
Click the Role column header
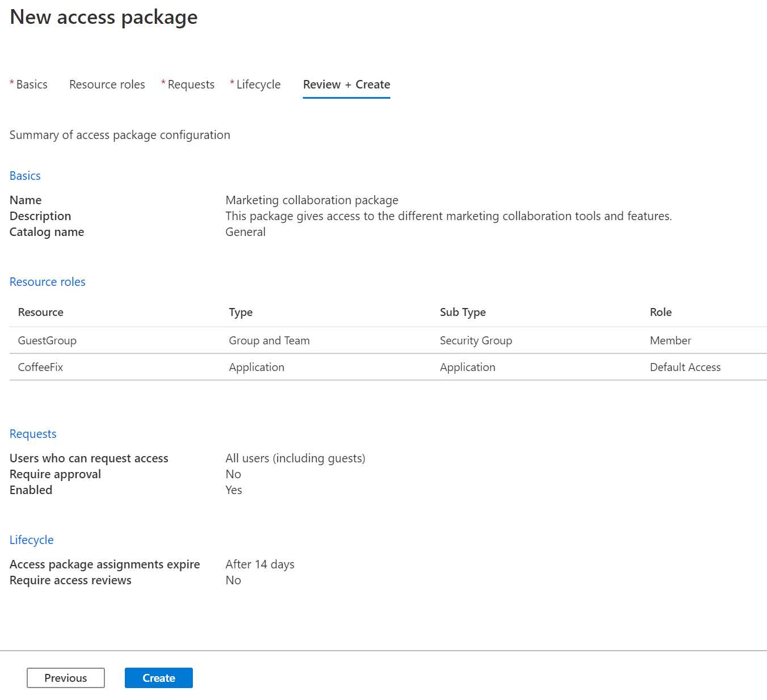pyautogui.click(x=660, y=312)
